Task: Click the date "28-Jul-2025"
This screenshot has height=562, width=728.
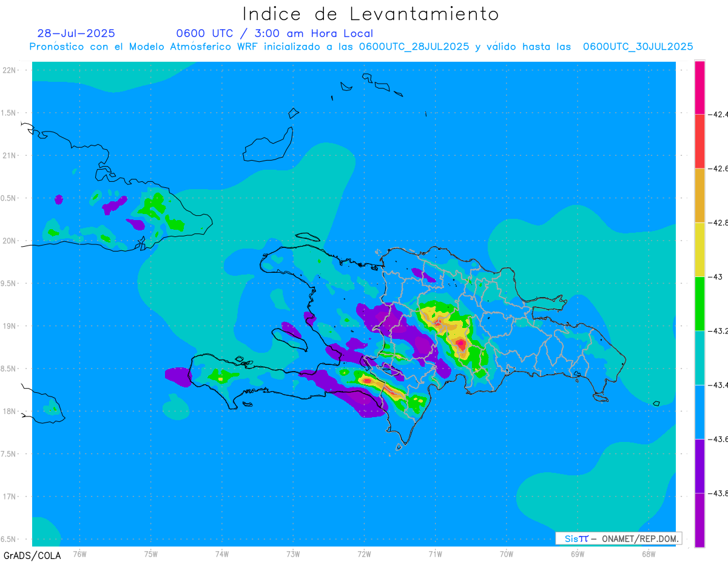Action: tap(76, 33)
